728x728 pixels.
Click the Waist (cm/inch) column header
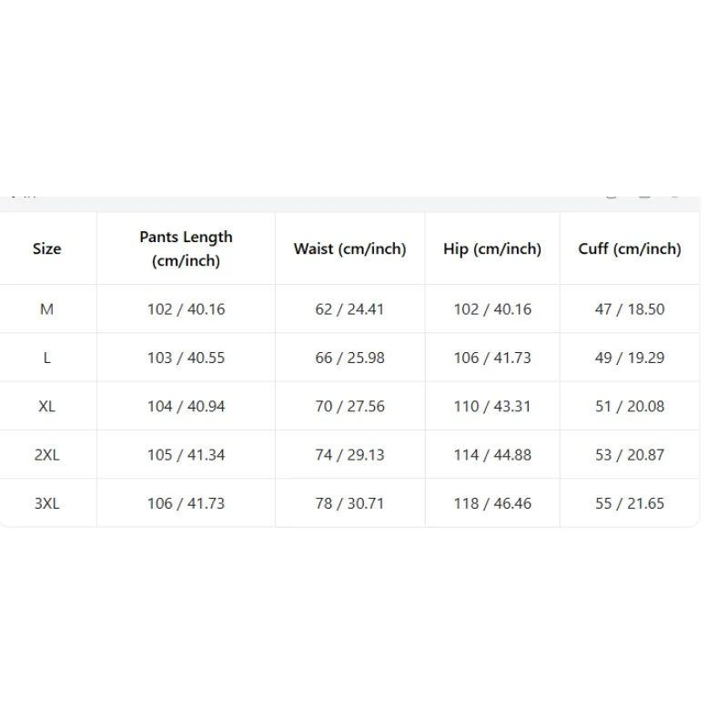click(x=349, y=248)
